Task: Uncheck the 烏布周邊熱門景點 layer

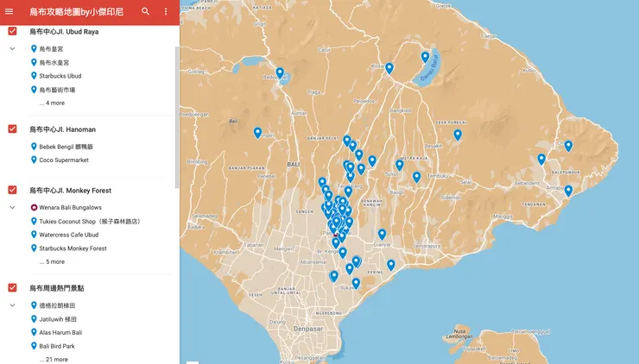Action: 13,288
